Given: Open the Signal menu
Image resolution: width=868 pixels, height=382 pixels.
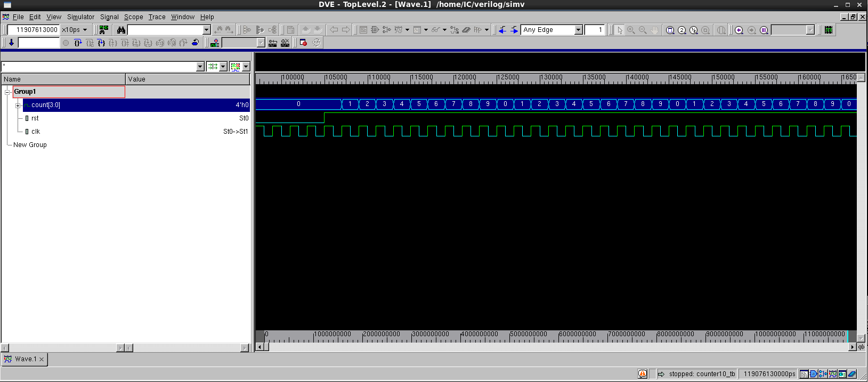Looking at the screenshot, I should click(109, 17).
